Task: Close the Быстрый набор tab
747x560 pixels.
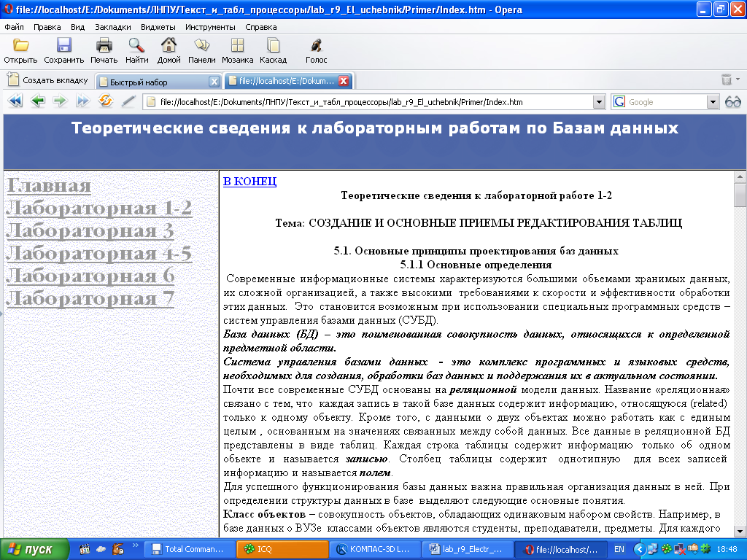Action: (214, 82)
